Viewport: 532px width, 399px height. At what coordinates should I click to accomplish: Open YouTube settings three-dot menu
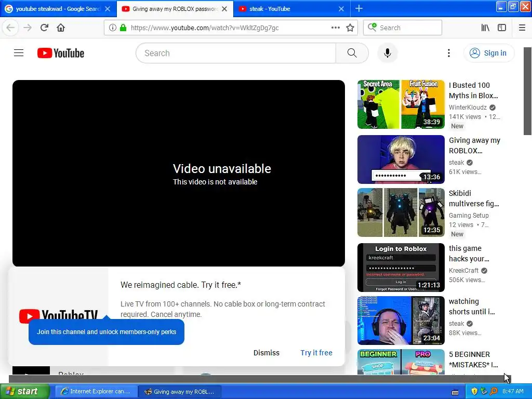tap(448, 53)
